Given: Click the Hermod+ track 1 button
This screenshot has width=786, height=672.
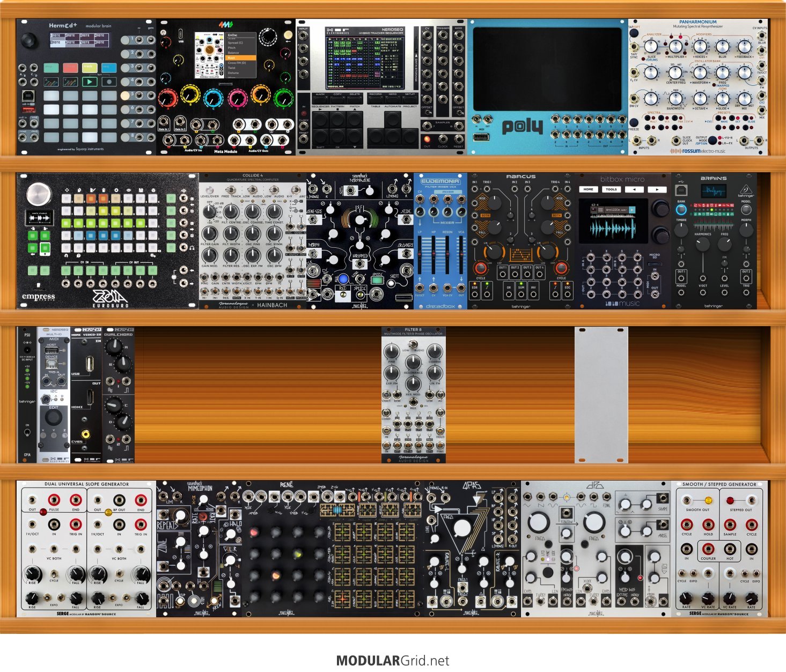Looking at the screenshot, I should tap(124, 40).
